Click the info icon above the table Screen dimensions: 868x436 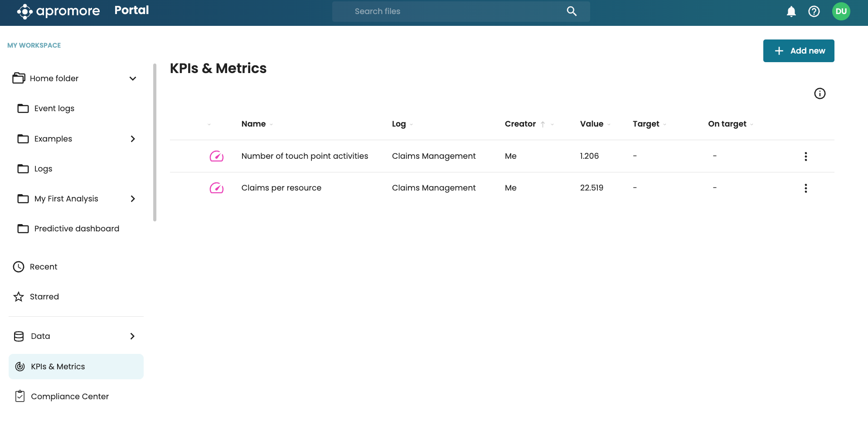[x=820, y=93]
